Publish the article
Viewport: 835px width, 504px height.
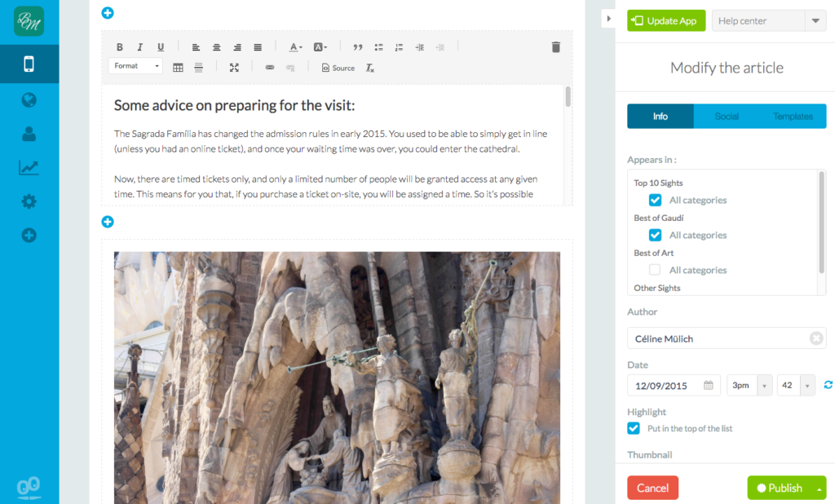781,487
